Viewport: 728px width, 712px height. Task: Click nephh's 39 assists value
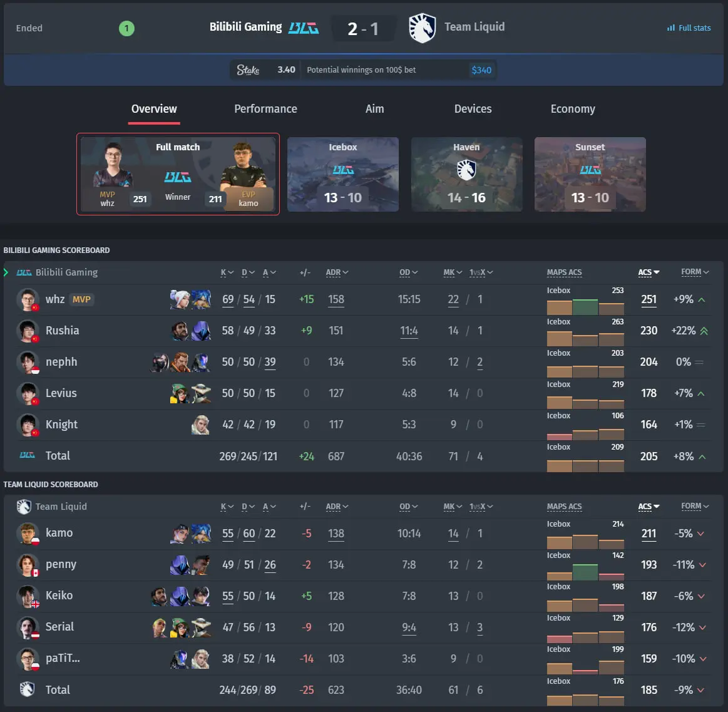tap(270, 363)
